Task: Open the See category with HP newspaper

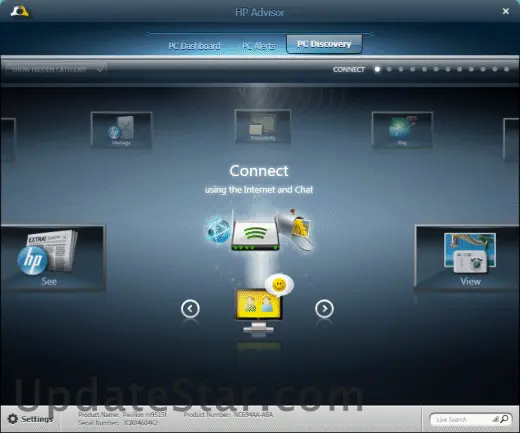Action: [53, 258]
